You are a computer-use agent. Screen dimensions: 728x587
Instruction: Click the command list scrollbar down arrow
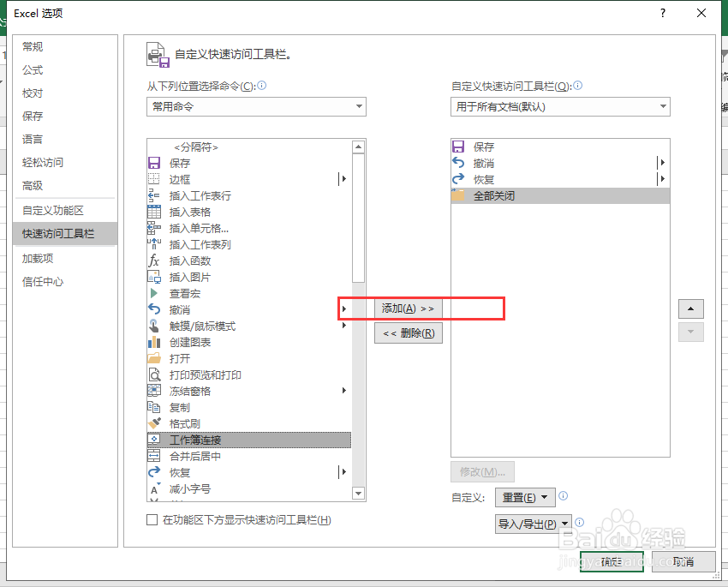click(x=358, y=493)
